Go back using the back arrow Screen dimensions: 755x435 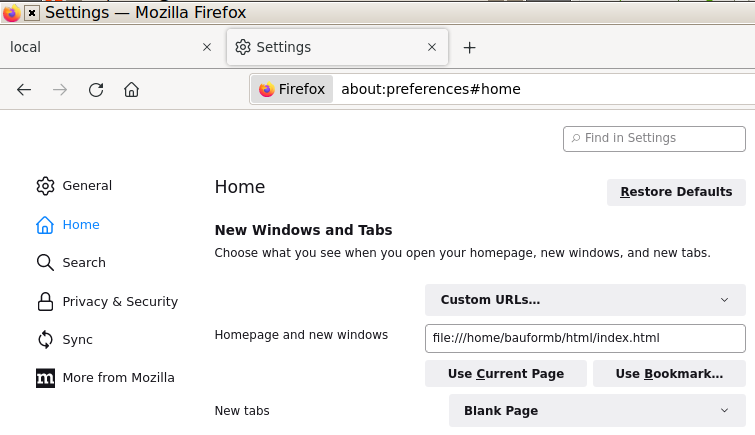[24, 90]
